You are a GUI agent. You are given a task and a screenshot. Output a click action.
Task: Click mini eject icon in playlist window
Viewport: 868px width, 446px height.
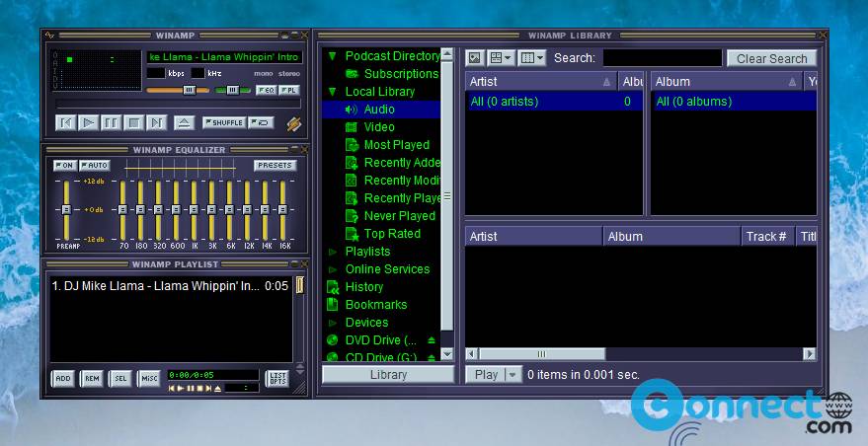[217, 389]
